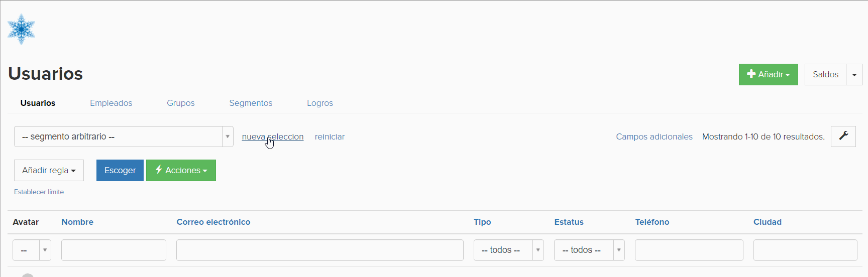Screen dimensions: 868x277
Task: Sort by the Nombre column header
Action: 77,222
